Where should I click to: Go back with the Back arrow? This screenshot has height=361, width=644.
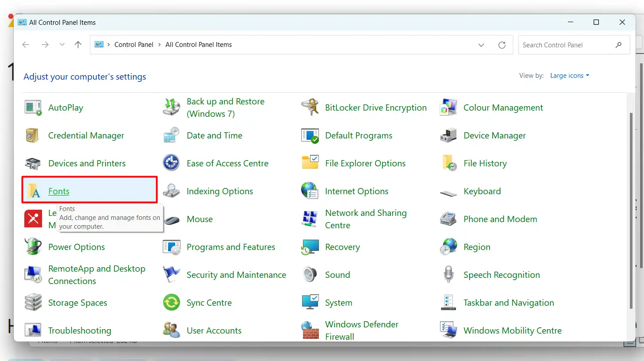click(x=26, y=45)
